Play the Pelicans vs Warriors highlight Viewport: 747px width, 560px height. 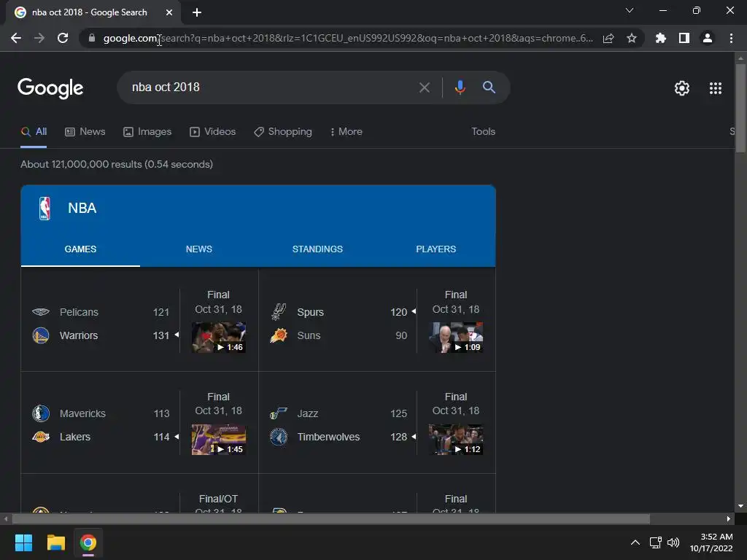(219, 337)
